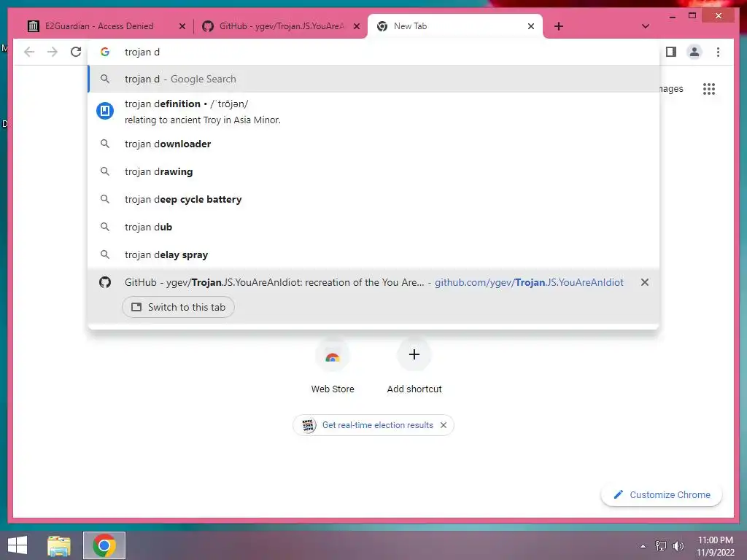Image resolution: width=747 pixels, height=560 pixels.
Task: Click GitHub octocat icon in suggestion row
Action: coord(105,282)
